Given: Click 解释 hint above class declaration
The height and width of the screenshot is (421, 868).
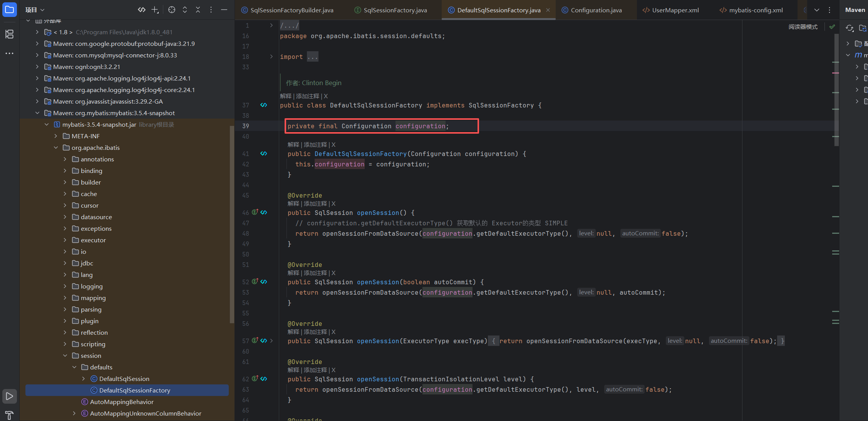Looking at the screenshot, I should coord(286,96).
